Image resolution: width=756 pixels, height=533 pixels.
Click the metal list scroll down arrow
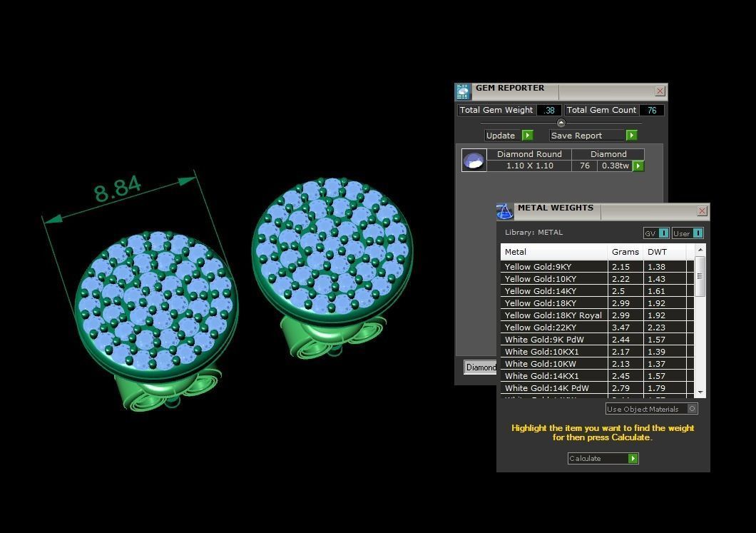coord(700,392)
